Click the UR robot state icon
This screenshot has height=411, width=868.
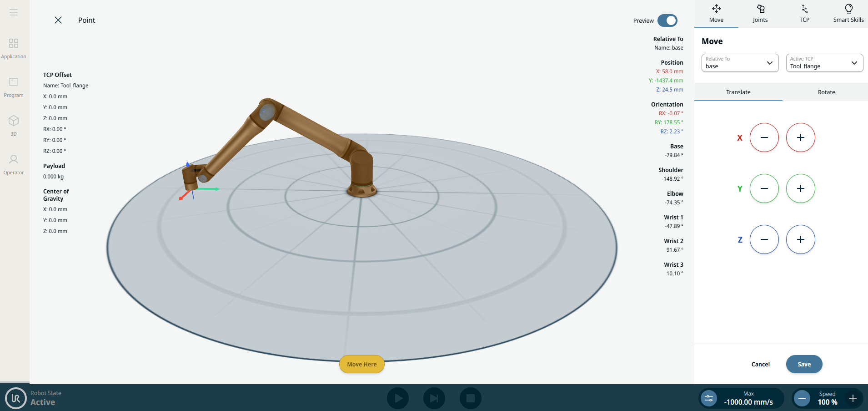(x=16, y=398)
